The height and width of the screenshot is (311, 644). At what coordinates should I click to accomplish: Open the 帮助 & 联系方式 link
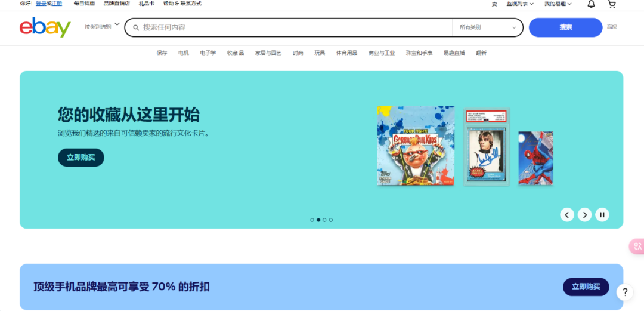(x=182, y=4)
